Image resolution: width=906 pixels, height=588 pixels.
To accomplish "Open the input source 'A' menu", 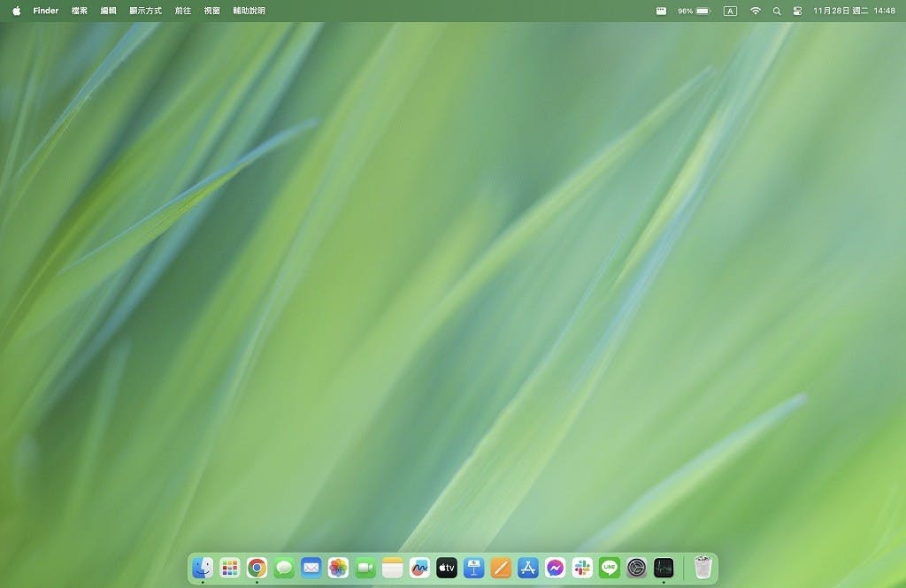I will click(730, 11).
